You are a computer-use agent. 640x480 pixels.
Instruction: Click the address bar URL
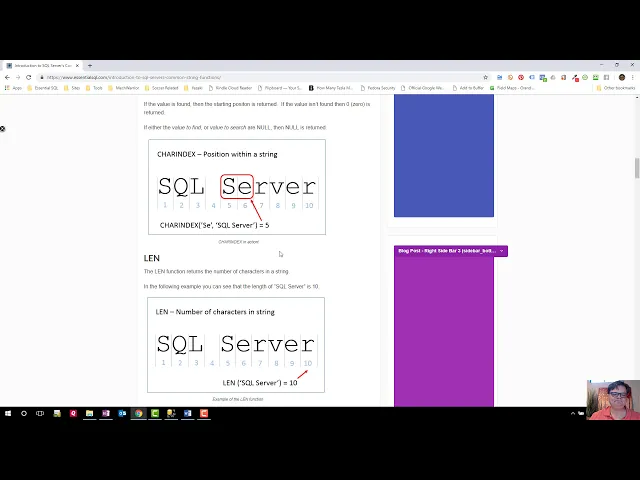(134, 77)
